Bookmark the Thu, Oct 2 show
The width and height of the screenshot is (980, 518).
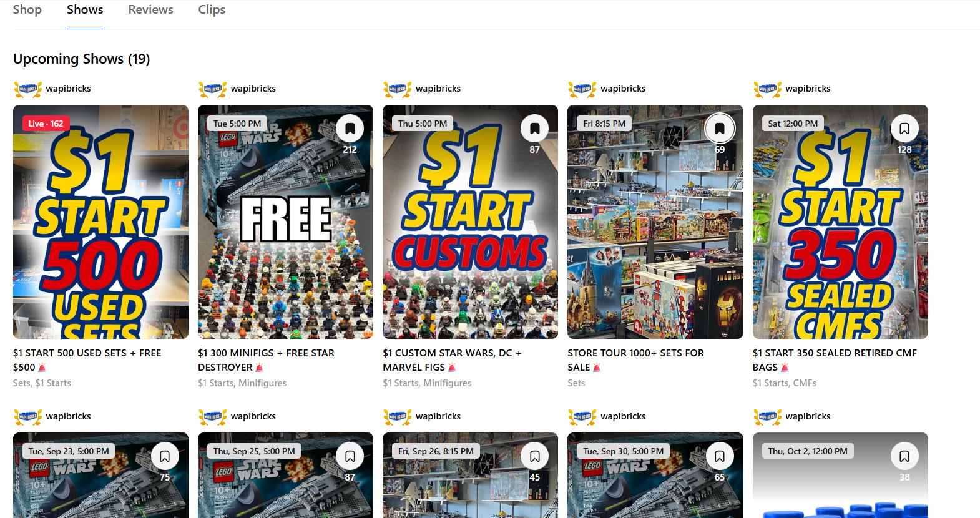point(904,456)
